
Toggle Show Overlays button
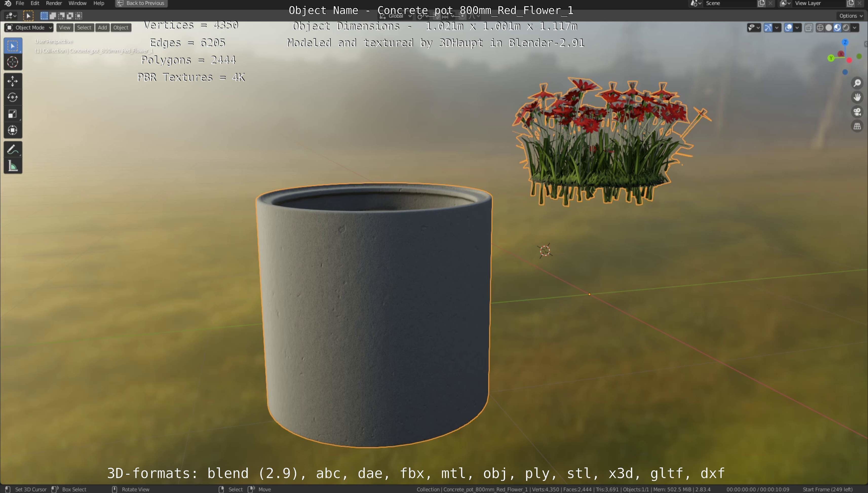tap(788, 28)
